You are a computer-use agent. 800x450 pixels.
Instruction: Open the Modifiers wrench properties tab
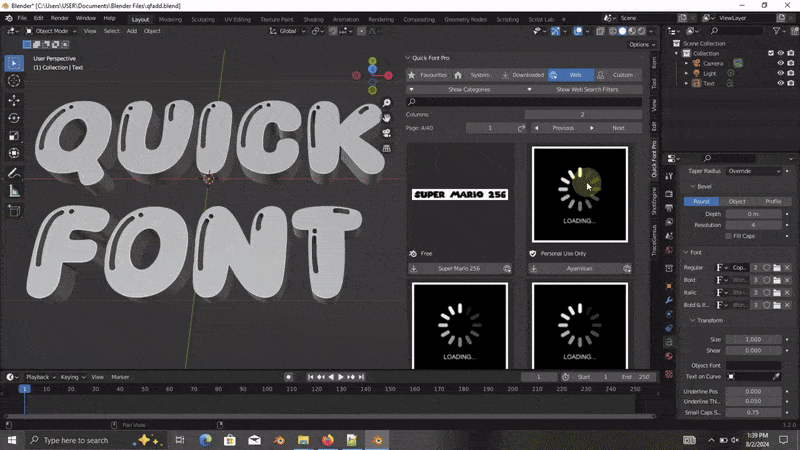[669, 300]
